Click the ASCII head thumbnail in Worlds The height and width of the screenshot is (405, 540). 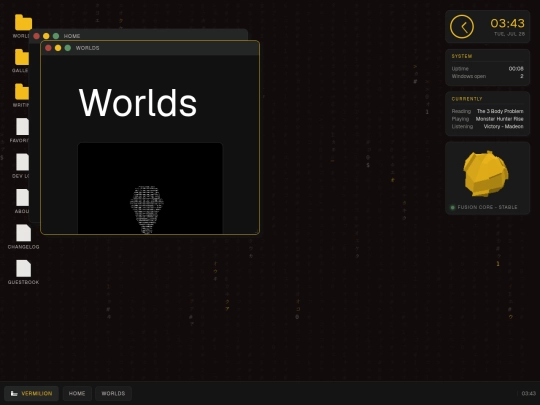[150, 188]
